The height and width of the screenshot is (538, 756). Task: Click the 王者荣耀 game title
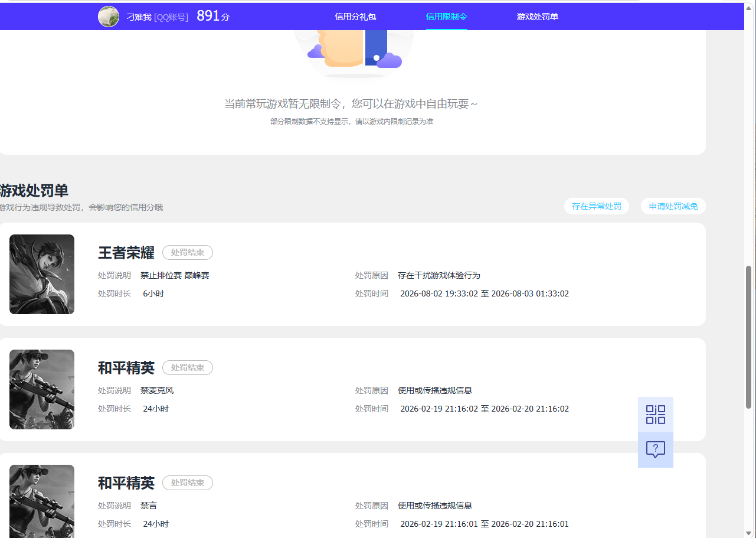point(126,253)
